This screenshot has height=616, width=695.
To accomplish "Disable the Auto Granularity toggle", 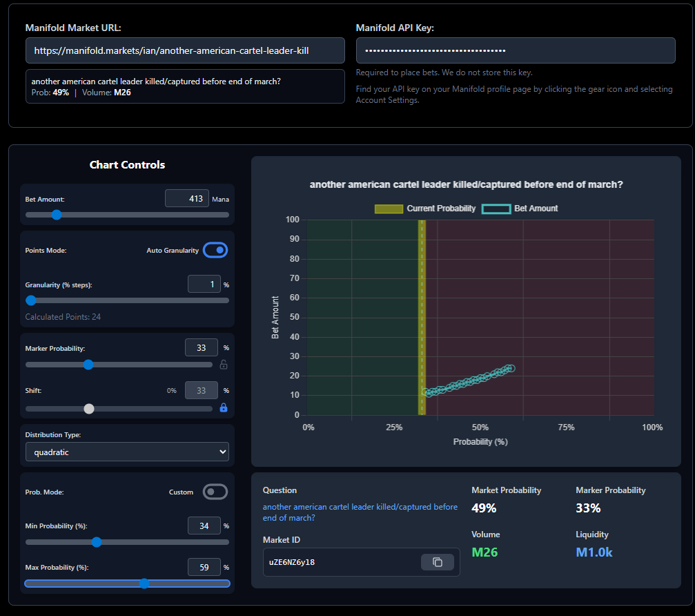I will point(215,250).
